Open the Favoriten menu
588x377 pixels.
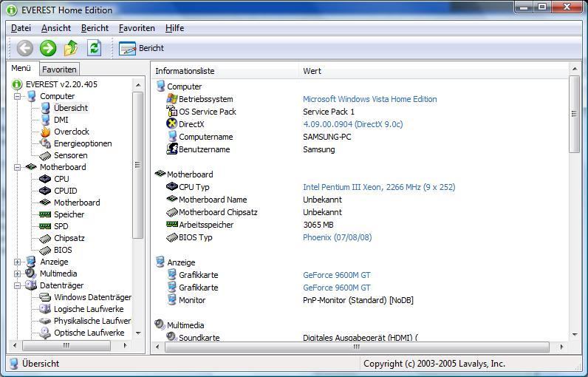click(x=137, y=28)
